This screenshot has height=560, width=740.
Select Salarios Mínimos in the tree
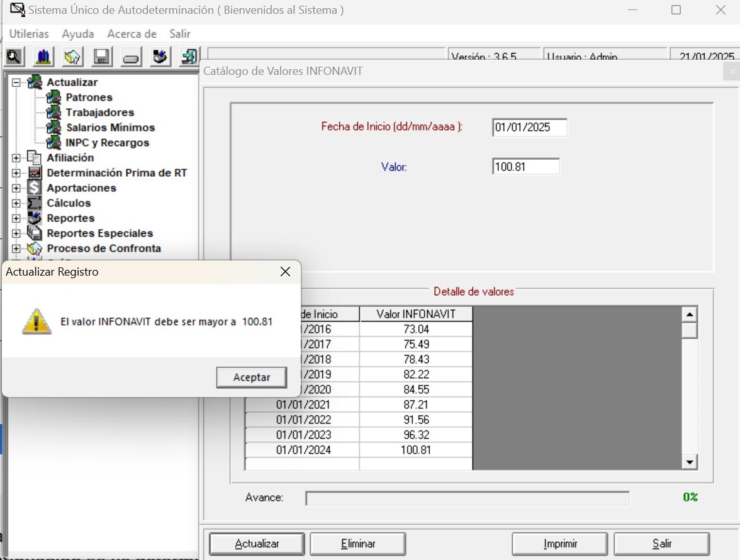pos(110,128)
